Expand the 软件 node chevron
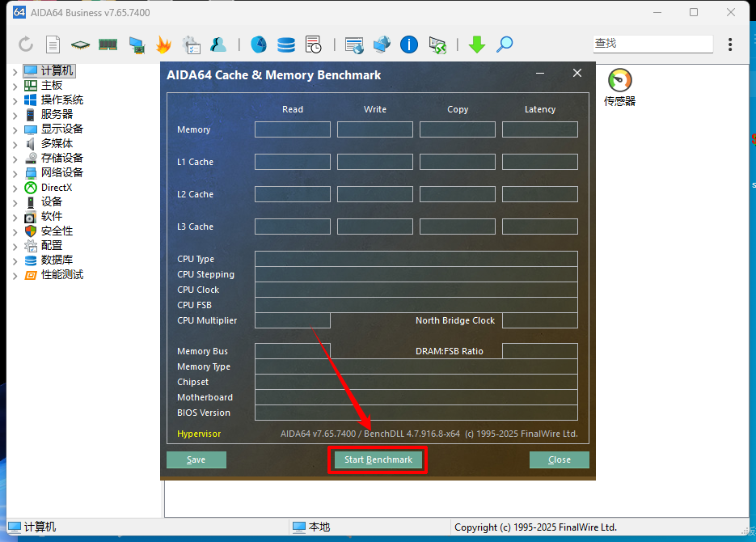Screen dimensions: 756x542 [15, 217]
